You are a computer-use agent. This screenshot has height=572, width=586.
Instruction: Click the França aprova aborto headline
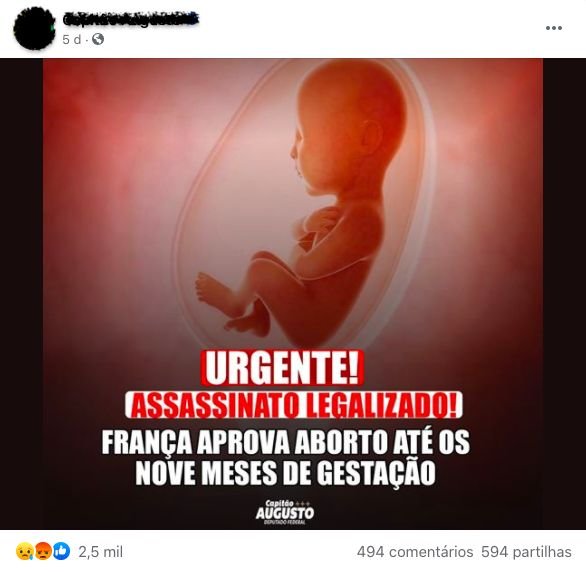click(286, 443)
